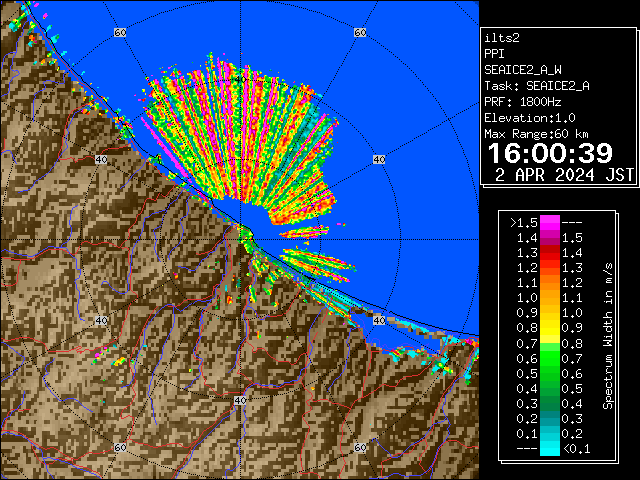Image resolution: width=640 pixels, height=480 pixels.
Task: Click the 60 range label at the southeast land
Action: [360, 447]
